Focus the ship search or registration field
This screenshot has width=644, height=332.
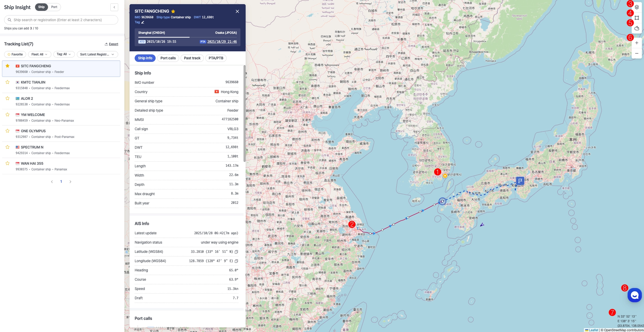point(61,20)
